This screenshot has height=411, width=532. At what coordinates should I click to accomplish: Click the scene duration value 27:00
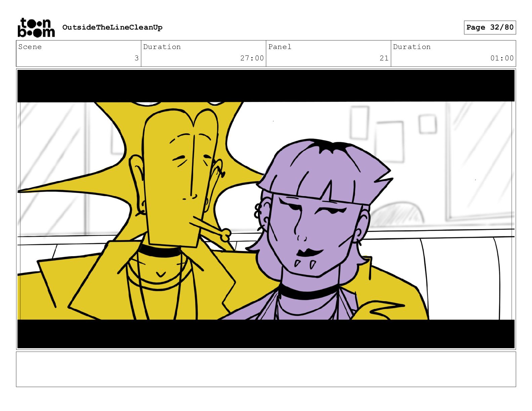point(252,58)
